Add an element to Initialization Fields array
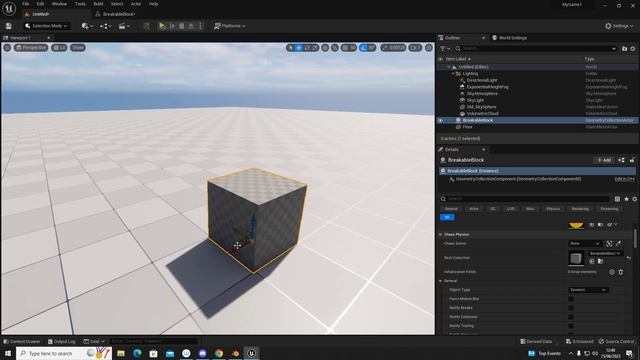 coord(611,272)
